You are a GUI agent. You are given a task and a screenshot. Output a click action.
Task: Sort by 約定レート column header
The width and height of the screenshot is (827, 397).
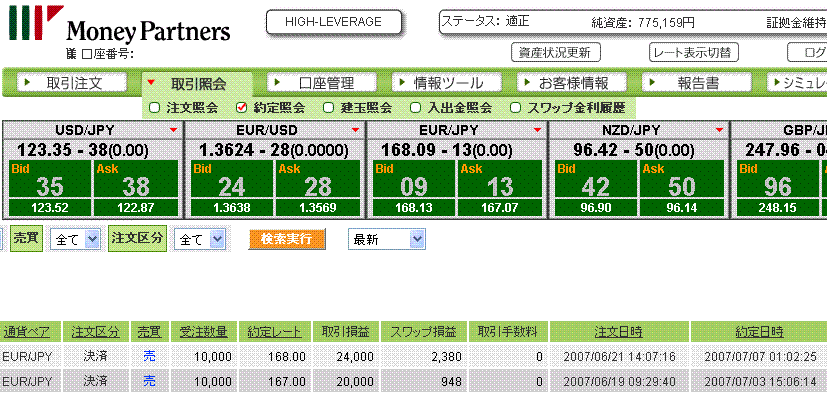274,332
